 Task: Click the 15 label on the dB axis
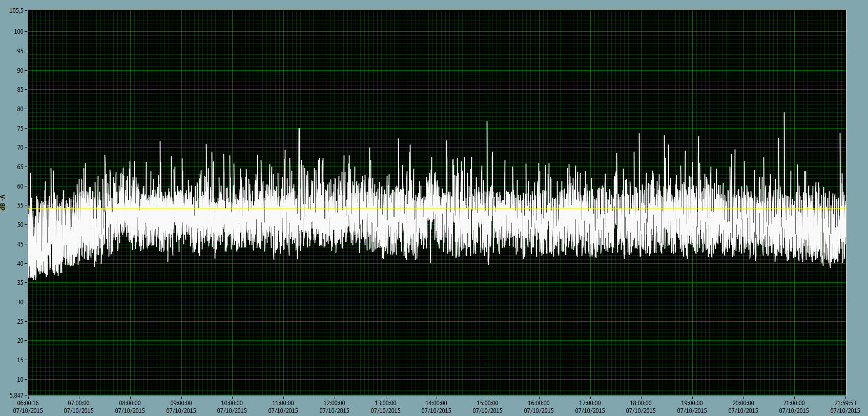click(x=21, y=360)
